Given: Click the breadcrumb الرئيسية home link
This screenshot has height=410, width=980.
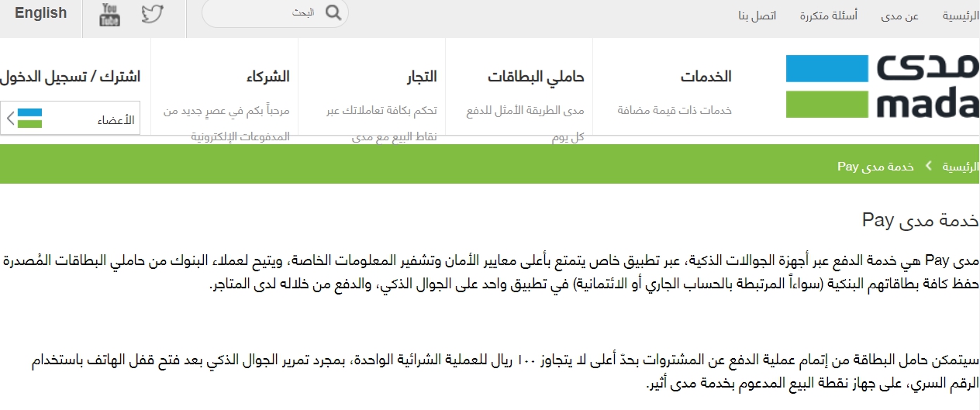Looking at the screenshot, I should 961,167.
